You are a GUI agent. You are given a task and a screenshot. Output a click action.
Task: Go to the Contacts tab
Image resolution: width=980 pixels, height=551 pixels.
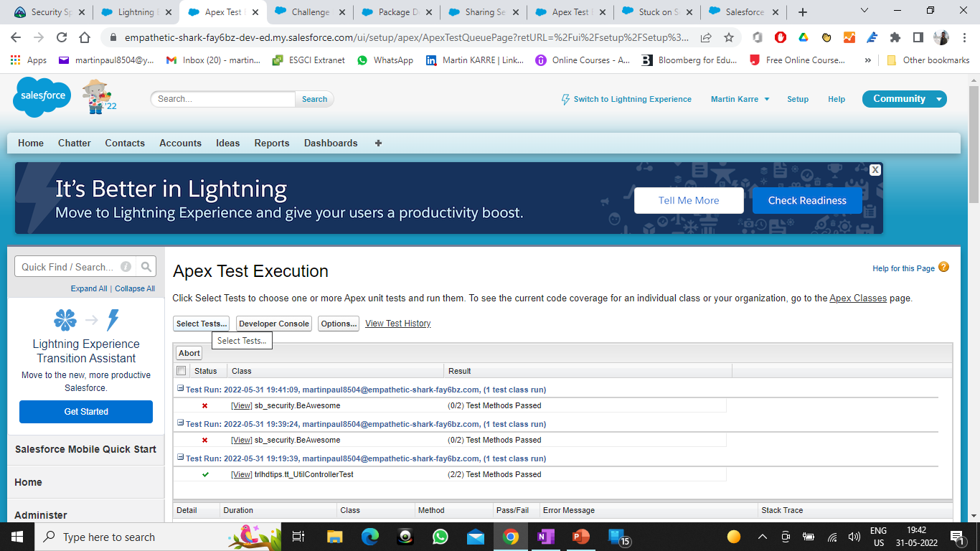click(x=125, y=143)
